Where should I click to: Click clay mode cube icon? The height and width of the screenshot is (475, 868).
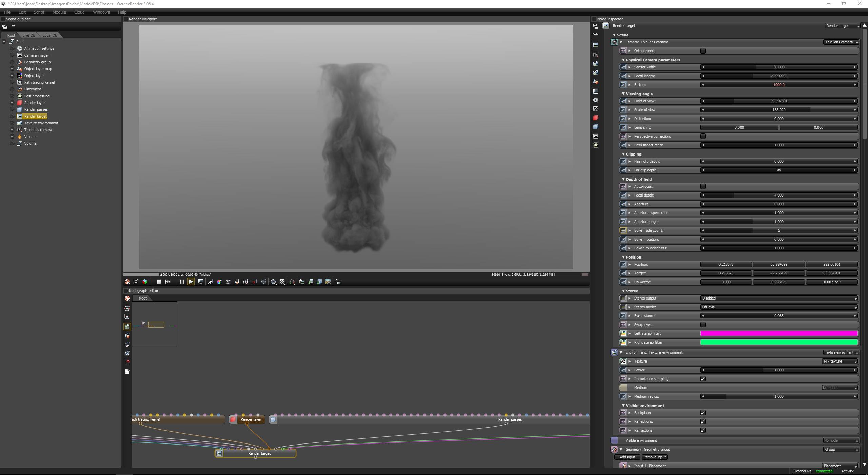[145, 282]
